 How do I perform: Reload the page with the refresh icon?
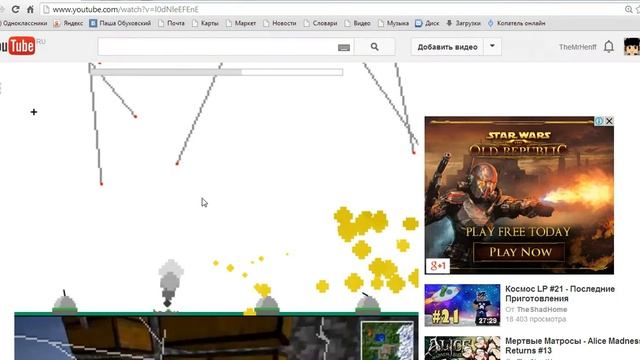tap(16, 9)
